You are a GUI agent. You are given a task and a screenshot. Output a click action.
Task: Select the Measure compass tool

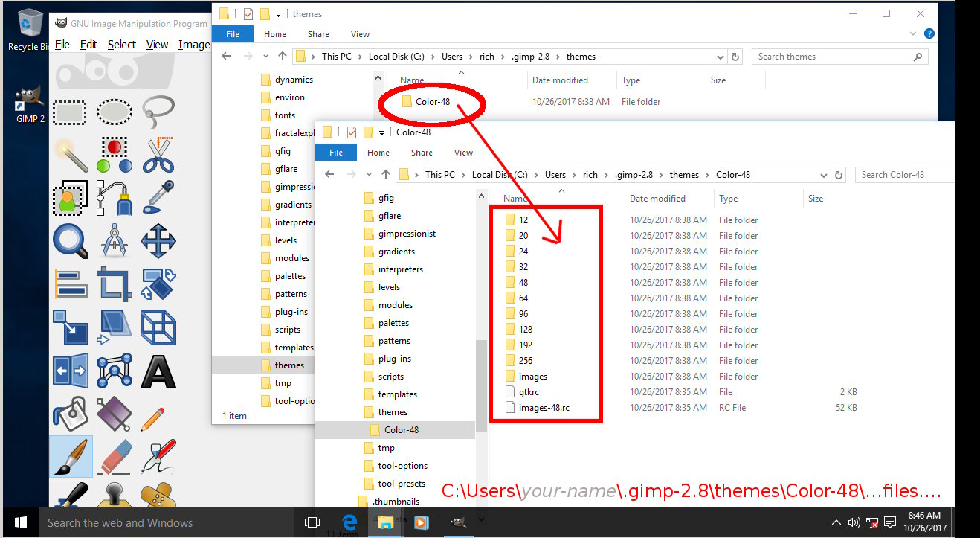(x=115, y=241)
